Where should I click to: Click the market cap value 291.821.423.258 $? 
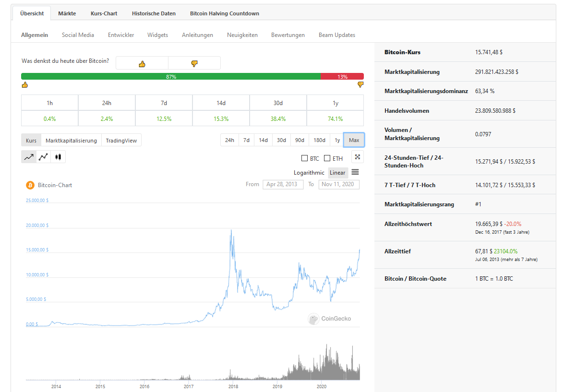click(x=497, y=72)
